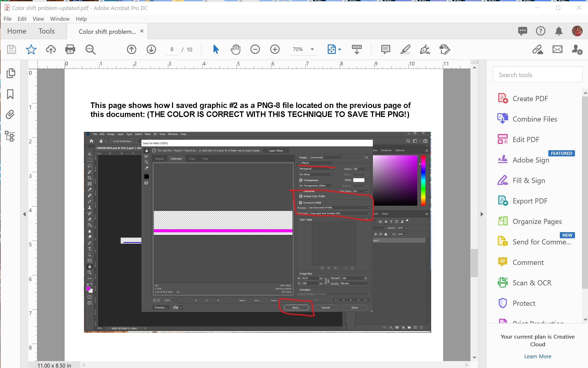Switch to the Home tab
Screen dimensions: 588x368
click(x=16, y=31)
